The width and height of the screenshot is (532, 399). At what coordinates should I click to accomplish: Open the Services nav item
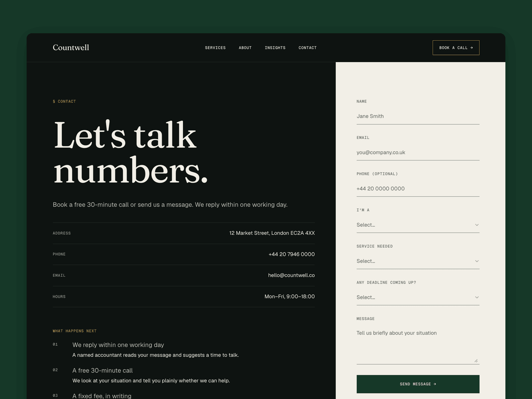(x=215, y=48)
